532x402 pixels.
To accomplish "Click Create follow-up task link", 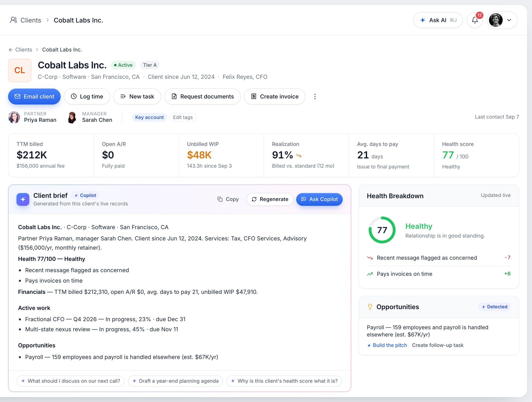I will click(x=438, y=345).
